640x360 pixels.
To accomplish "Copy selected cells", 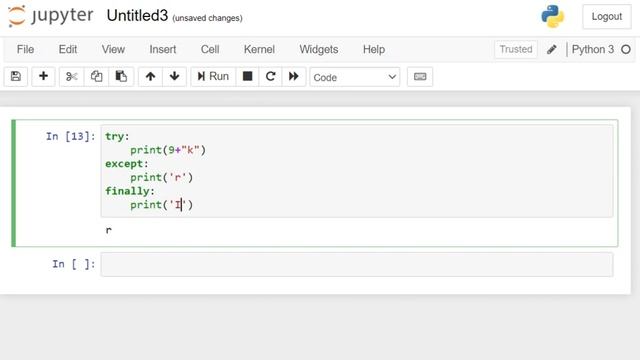I will (96, 76).
